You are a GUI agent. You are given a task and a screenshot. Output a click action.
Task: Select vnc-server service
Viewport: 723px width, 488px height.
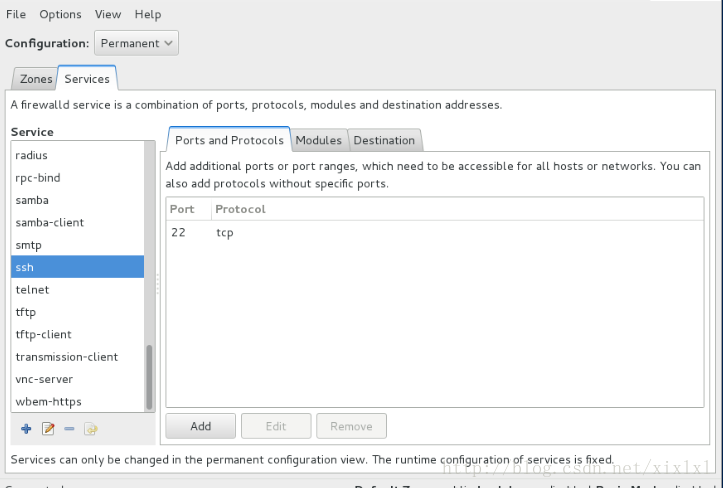coord(77,379)
